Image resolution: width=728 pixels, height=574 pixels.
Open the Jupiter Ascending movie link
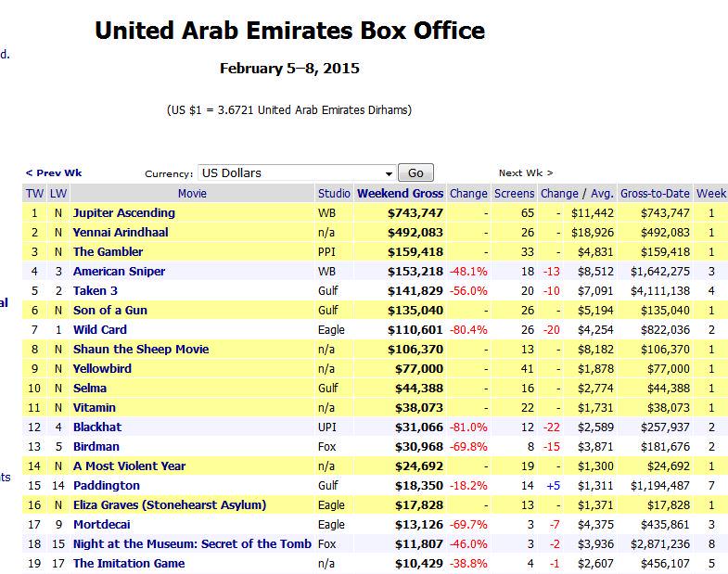click(x=124, y=212)
